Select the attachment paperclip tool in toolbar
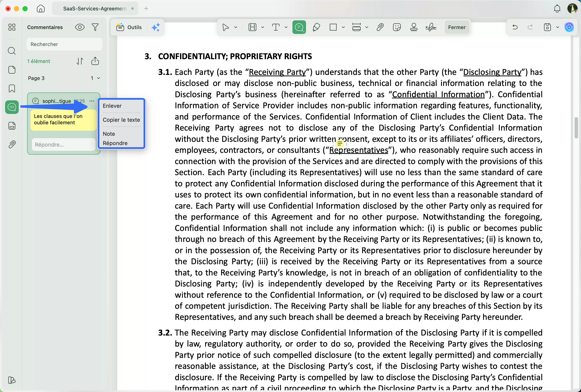The image size is (581, 392). (380, 27)
